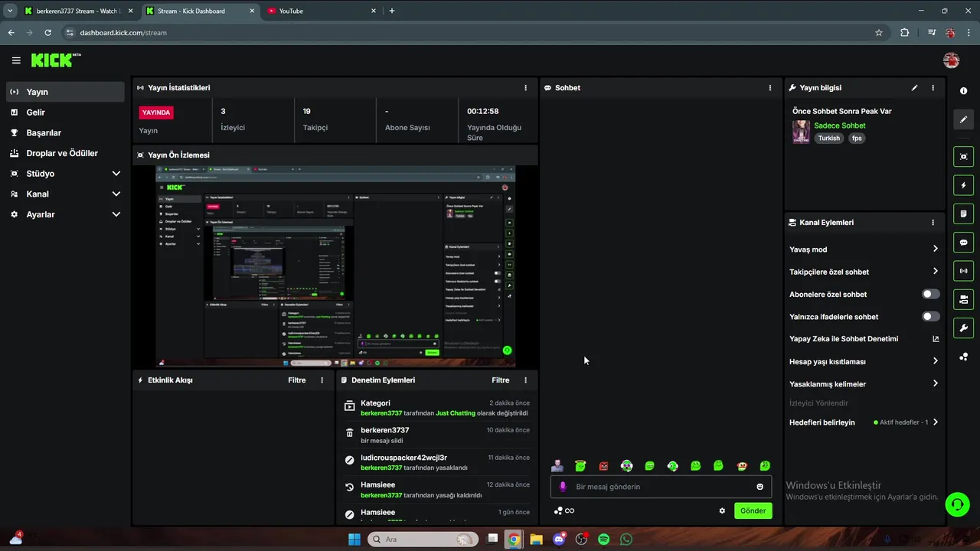This screenshot has width=980, height=551.
Task: Click the green support headset button
Action: (x=957, y=504)
